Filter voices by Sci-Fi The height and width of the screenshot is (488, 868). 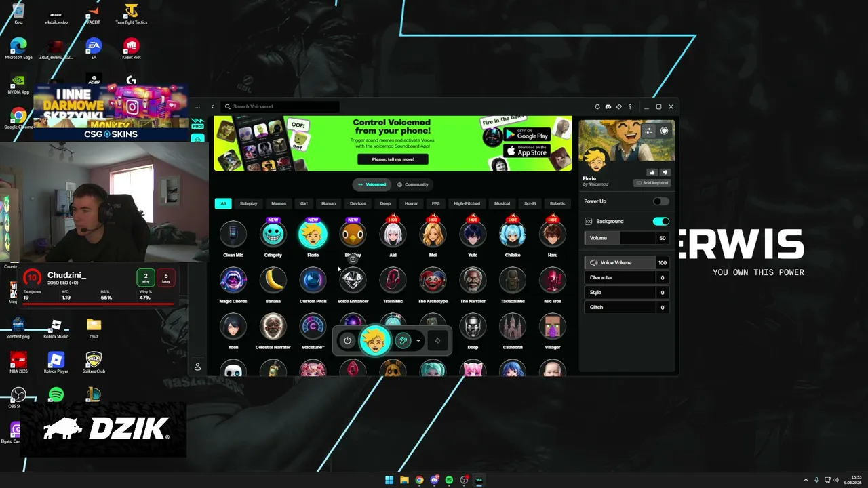coord(530,203)
